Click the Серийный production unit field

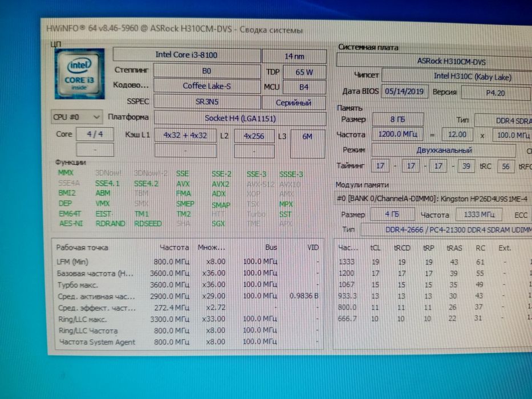click(294, 103)
